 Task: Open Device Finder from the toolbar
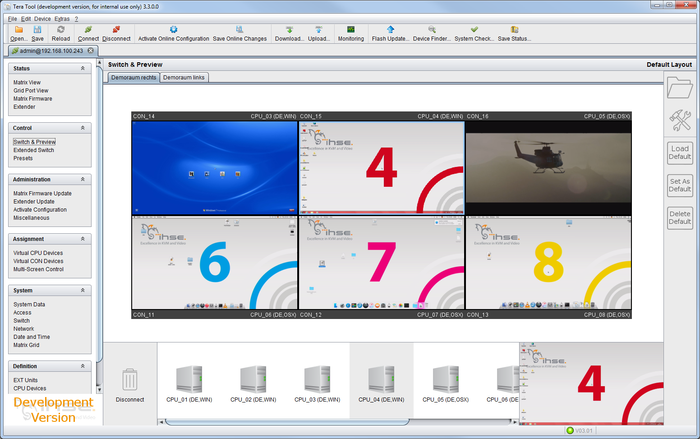click(x=432, y=33)
